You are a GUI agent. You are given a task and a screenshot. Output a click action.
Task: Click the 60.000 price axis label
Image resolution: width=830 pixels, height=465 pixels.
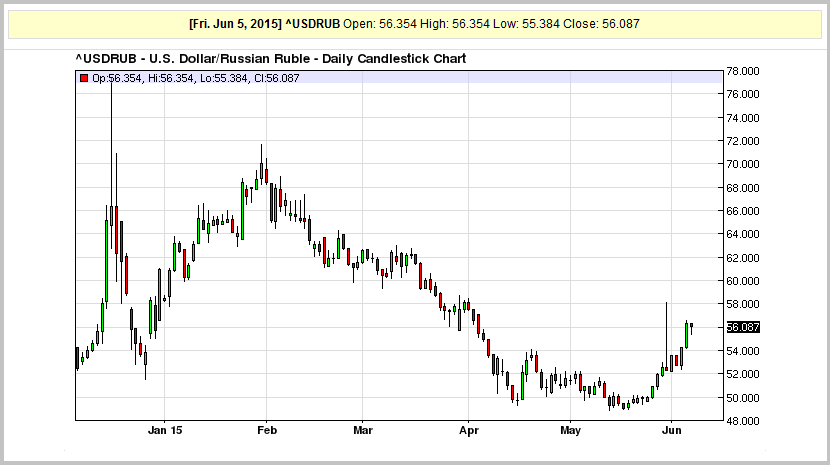pyautogui.click(x=743, y=281)
